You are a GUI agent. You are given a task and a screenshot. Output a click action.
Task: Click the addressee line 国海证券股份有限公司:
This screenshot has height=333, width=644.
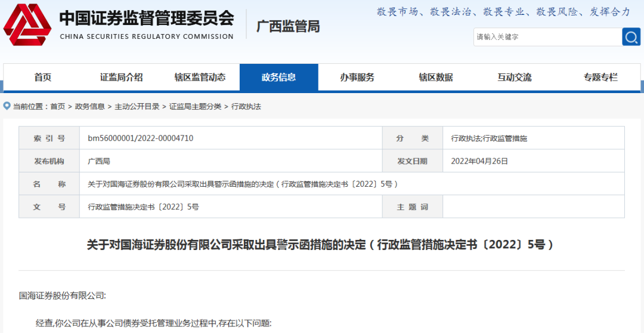63,295
